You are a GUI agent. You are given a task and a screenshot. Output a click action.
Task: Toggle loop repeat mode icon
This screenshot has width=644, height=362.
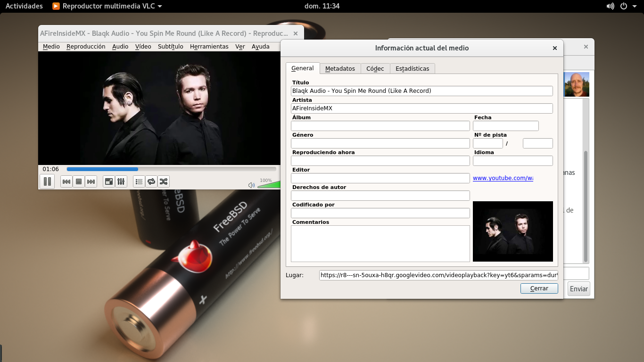tap(151, 181)
